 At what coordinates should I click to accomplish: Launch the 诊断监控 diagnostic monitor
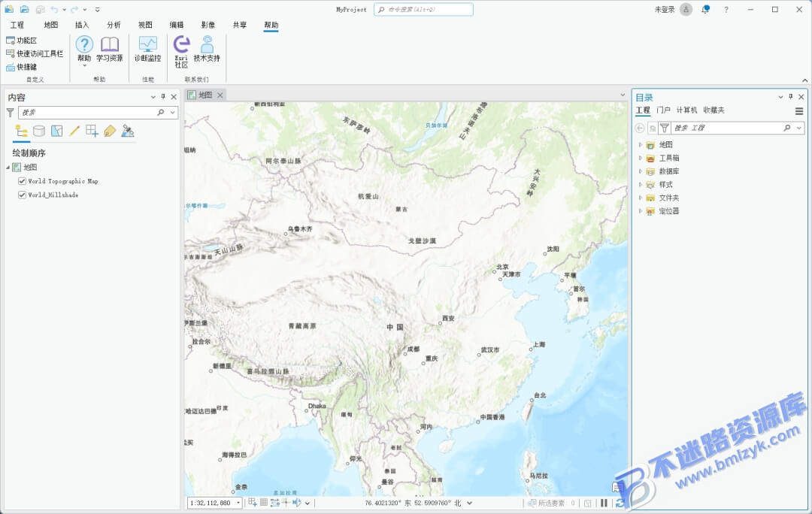pyautogui.click(x=147, y=49)
